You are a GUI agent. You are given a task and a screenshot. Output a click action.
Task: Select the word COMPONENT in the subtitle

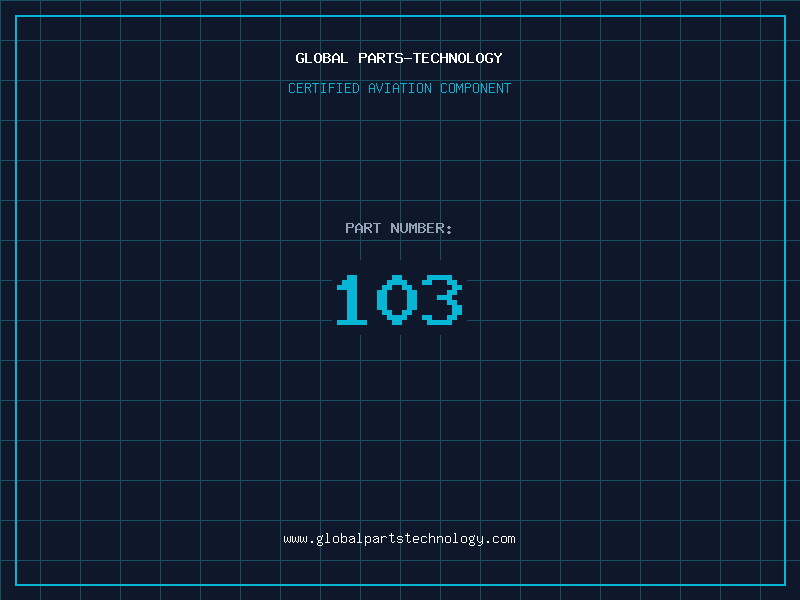coord(476,88)
